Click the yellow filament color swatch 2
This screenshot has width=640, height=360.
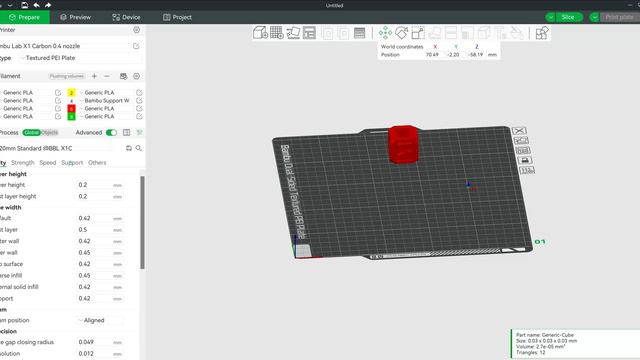71,93
